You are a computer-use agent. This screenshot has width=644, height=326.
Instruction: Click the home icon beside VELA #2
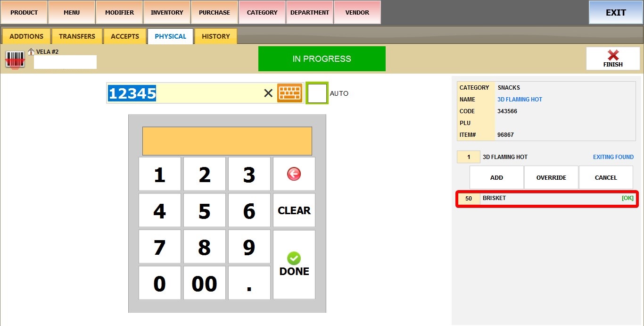tap(31, 51)
